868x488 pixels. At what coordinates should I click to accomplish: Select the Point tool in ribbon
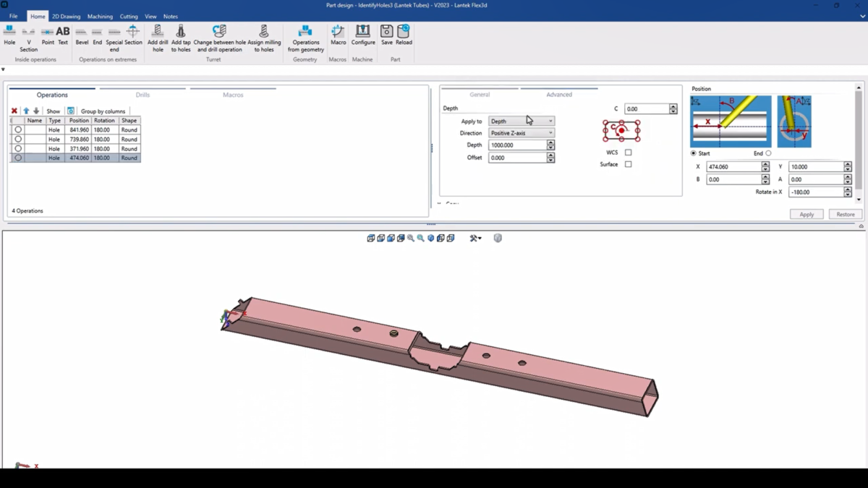tap(48, 36)
